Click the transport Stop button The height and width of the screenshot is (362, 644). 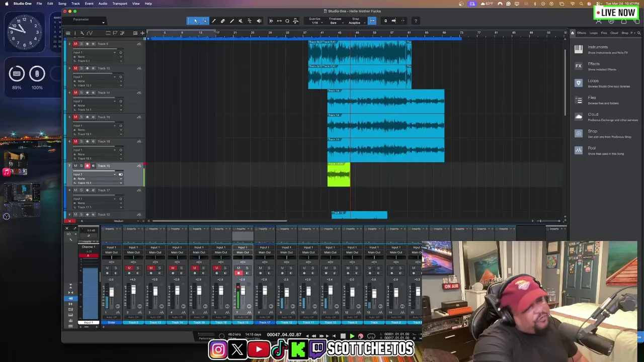click(x=343, y=336)
